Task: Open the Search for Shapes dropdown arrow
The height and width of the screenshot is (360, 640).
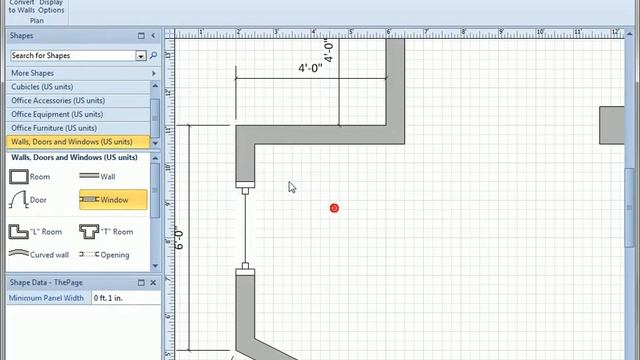Action: (x=140, y=56)
